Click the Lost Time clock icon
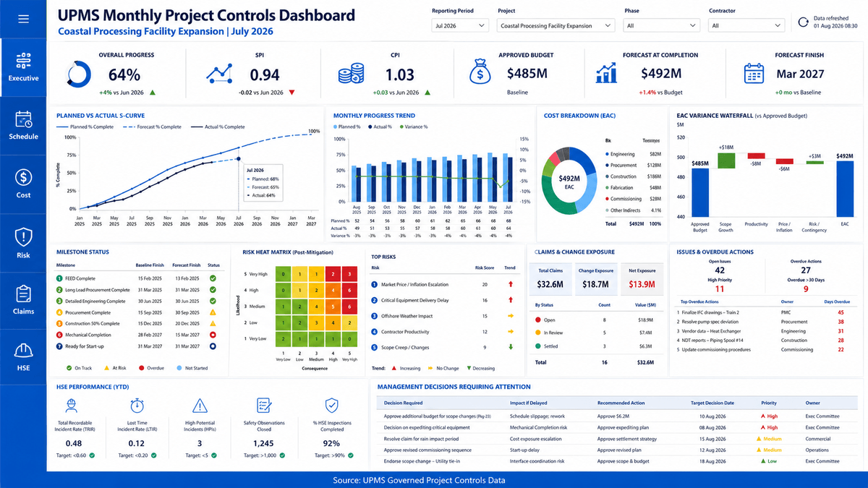This screenshot has width=868, height=488. point(137,406)
